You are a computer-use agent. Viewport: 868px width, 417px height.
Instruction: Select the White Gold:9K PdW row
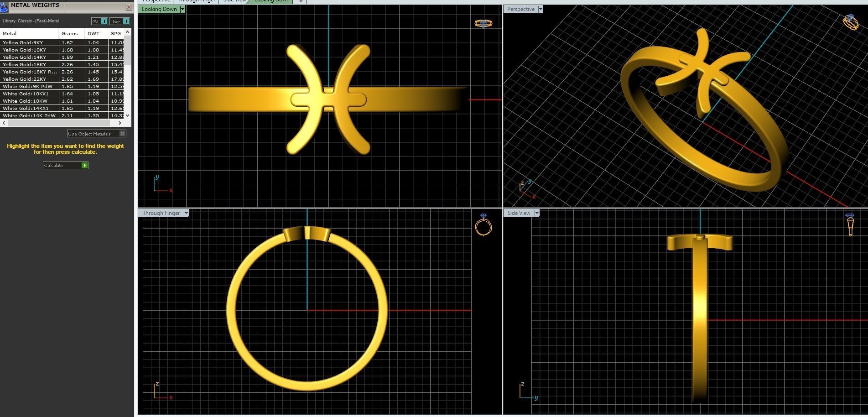[x=62, y=86]
